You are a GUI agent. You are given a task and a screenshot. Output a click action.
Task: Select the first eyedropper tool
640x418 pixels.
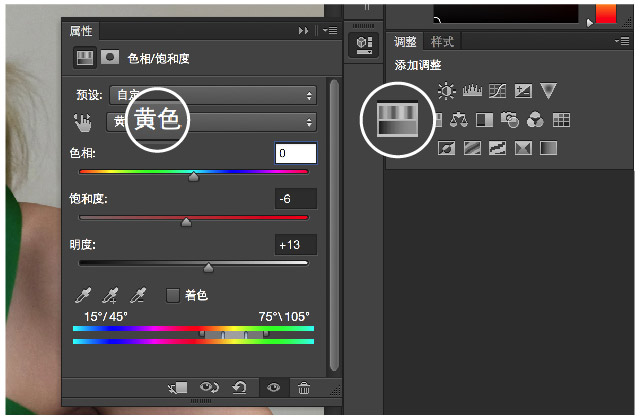pos(83,295)
